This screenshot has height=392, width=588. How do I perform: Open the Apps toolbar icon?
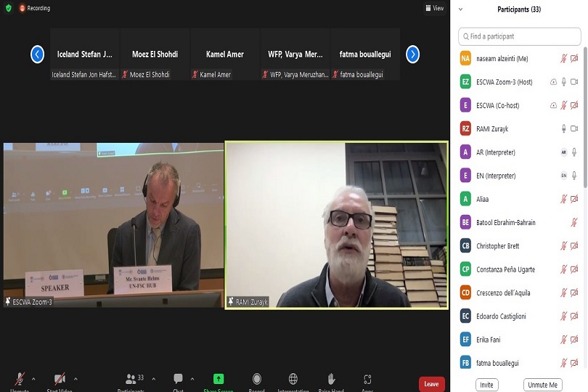367,380
